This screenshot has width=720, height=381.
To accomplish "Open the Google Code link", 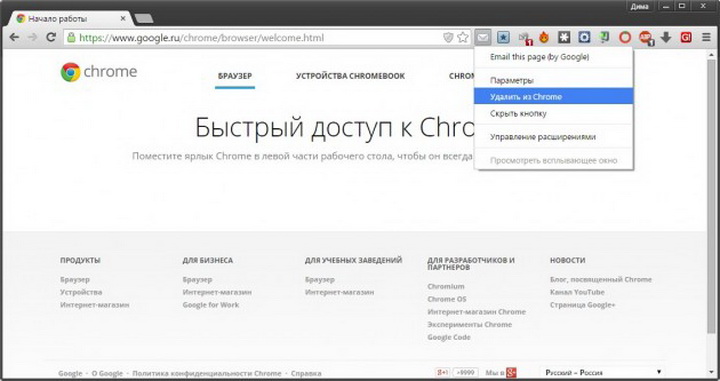I will [449, 337].
